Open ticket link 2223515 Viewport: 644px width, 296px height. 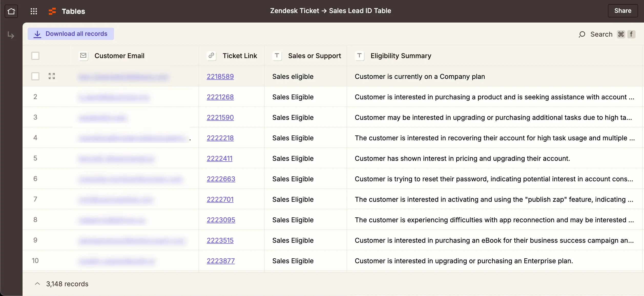tap(220, 240)
